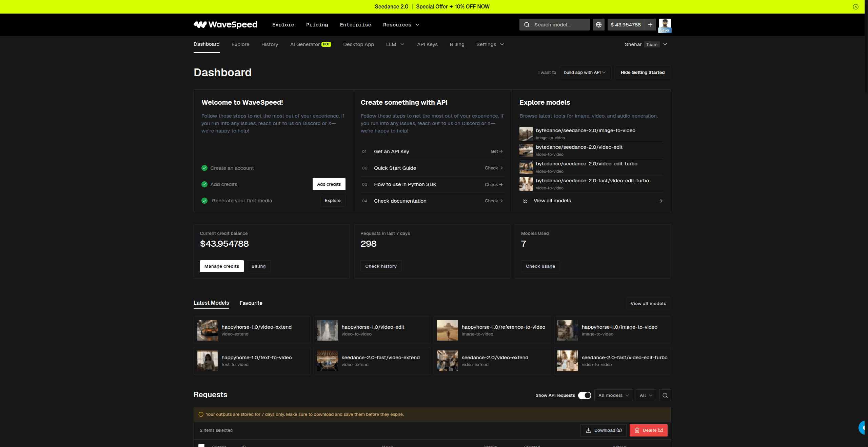Screen dimensions: 868x447
Task: Click the green check next to Add credits step
Action: coord(204,184)
